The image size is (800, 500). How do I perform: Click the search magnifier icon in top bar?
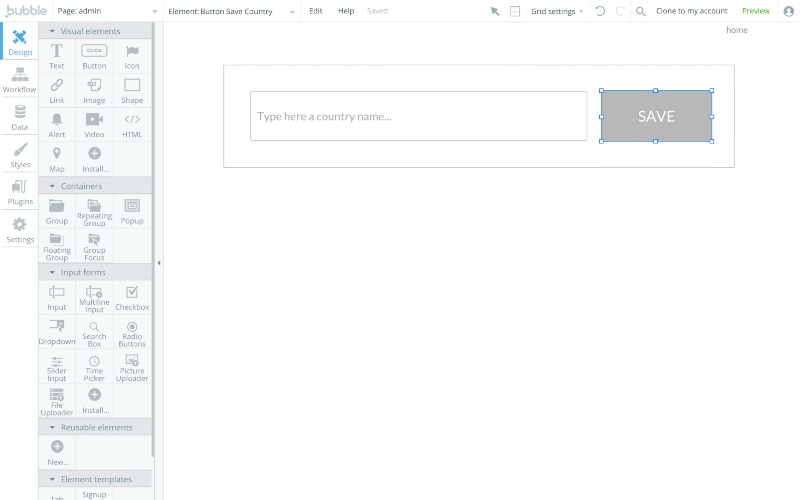640,11
